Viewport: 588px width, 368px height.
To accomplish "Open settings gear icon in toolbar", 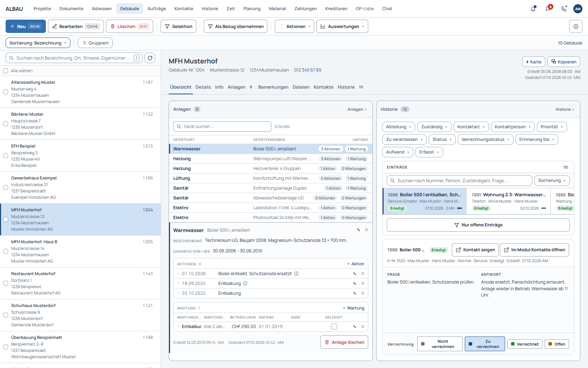I will (x=576, y=26).
